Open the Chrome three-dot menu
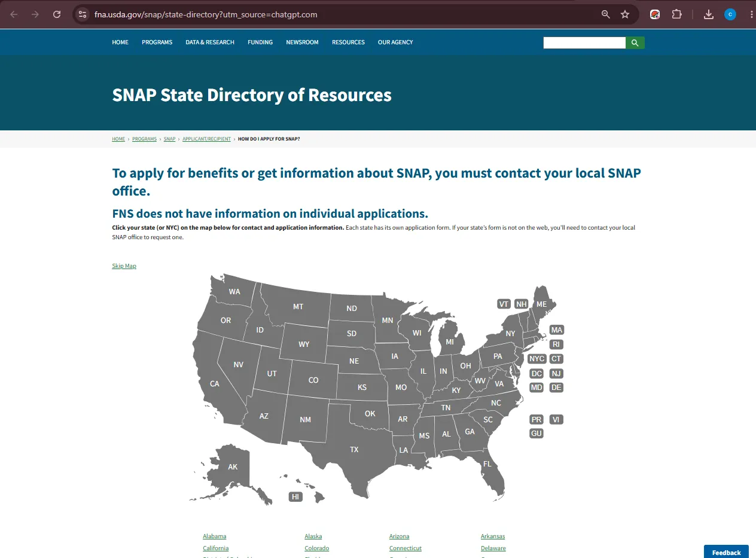 coord(751,14)
